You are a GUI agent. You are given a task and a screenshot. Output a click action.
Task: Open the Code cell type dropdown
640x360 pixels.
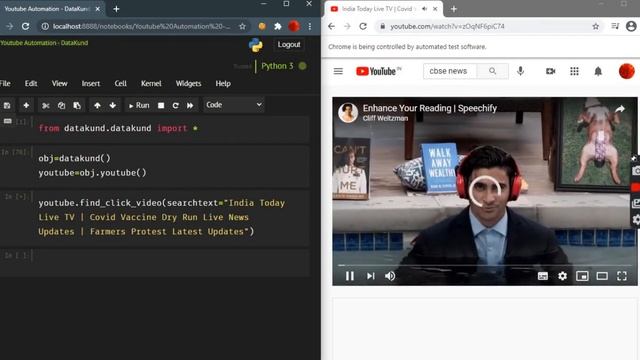coord(234,105)
